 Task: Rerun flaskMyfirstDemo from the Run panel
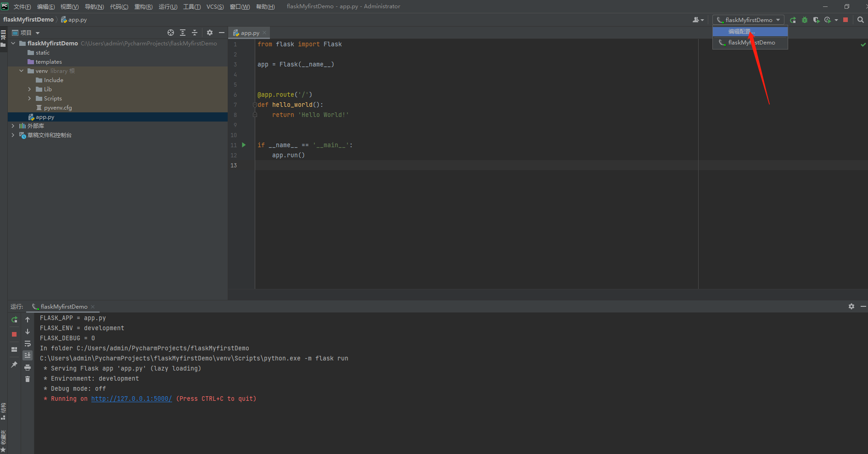(14, 320)
